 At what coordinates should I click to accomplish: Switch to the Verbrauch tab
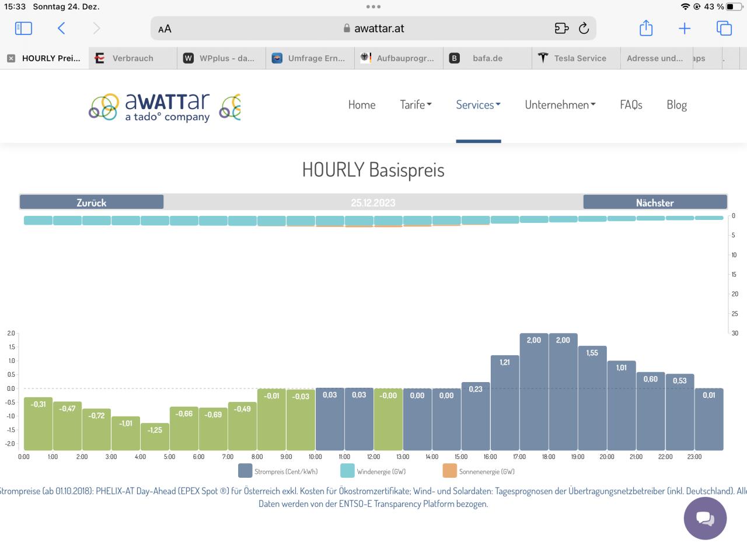(x=133, y=58)
